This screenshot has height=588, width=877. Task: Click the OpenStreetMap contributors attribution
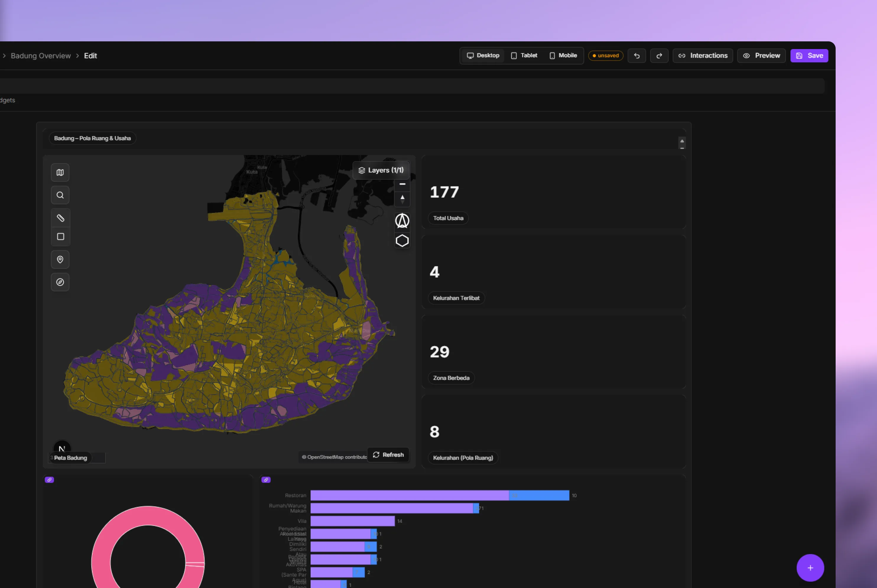click(x=334, y=457)
